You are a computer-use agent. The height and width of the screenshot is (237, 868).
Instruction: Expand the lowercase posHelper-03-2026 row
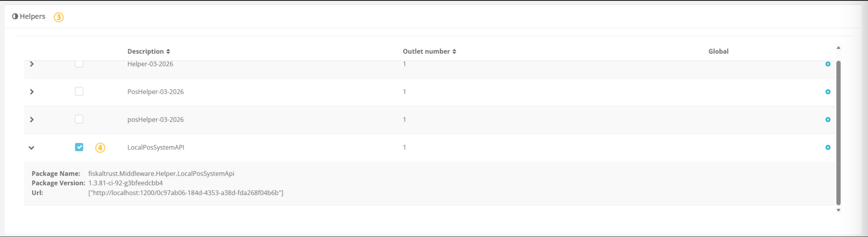point(32,120)
